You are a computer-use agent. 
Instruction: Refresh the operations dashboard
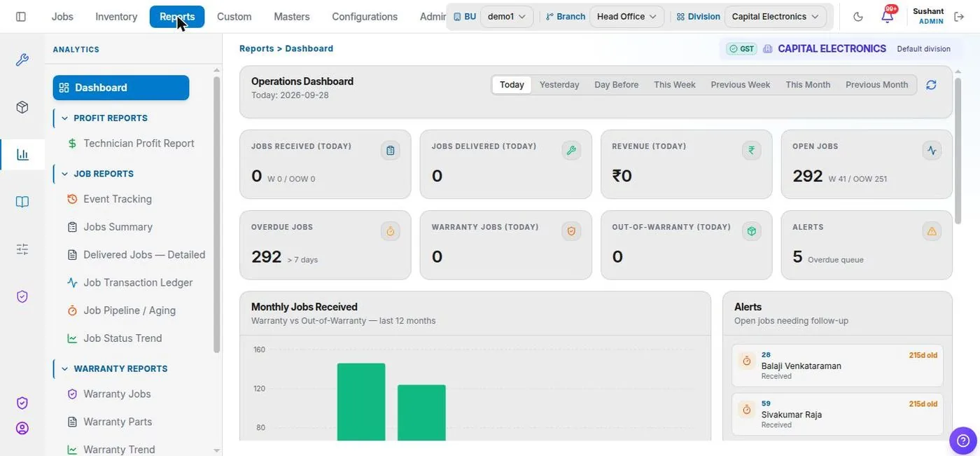point(931,85)
